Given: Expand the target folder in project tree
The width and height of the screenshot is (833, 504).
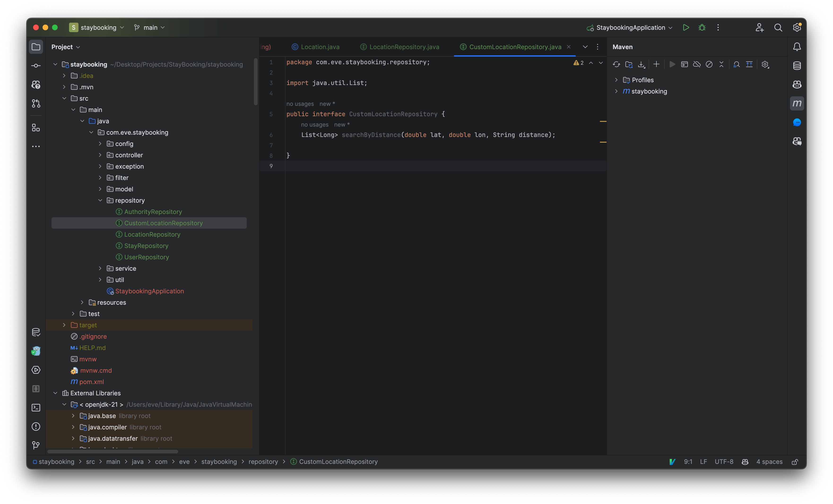Looking at the screenshot, I should point(64,325).
